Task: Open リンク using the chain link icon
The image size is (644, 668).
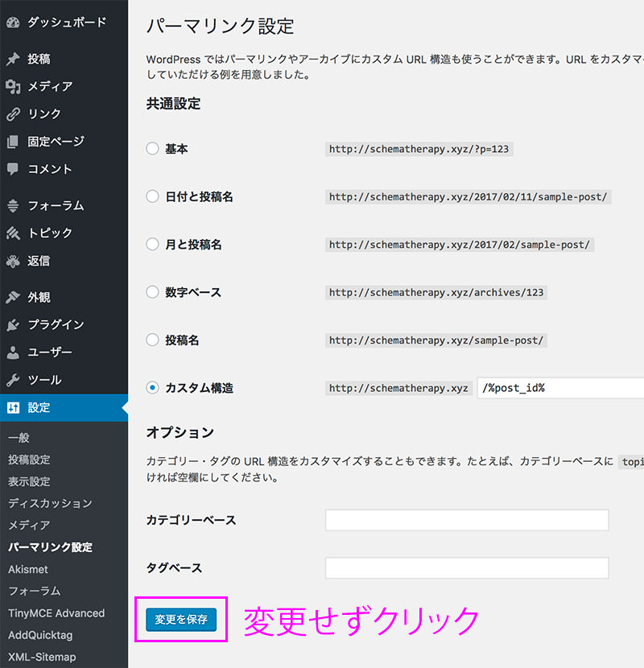Action: click(14, 113)
